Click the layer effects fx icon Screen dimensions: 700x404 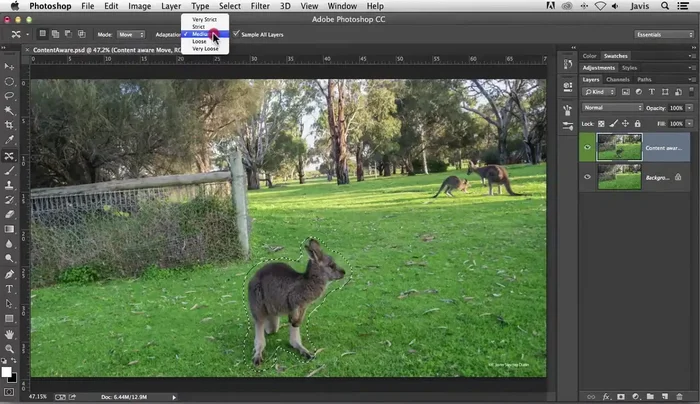pyautogui.click(x=606, y=396)
